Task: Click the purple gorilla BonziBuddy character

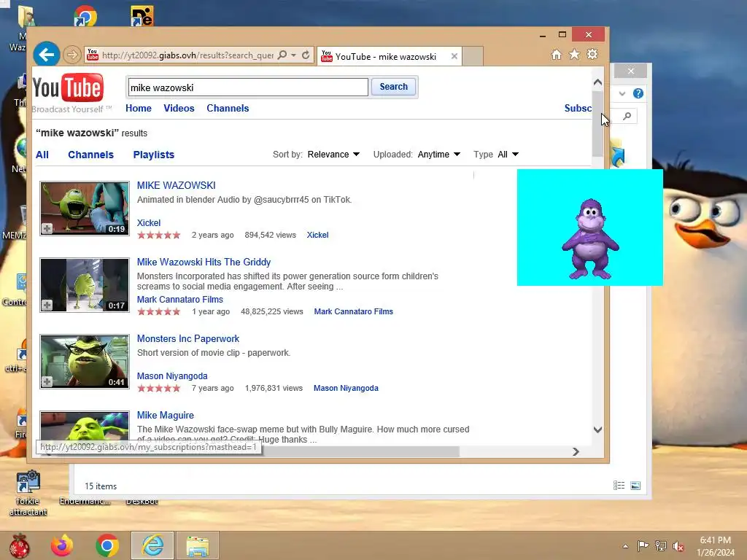Action: click(589, 238)
